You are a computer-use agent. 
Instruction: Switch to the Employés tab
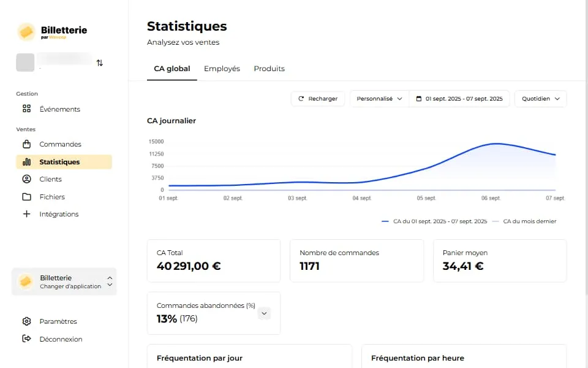point(222,69)
